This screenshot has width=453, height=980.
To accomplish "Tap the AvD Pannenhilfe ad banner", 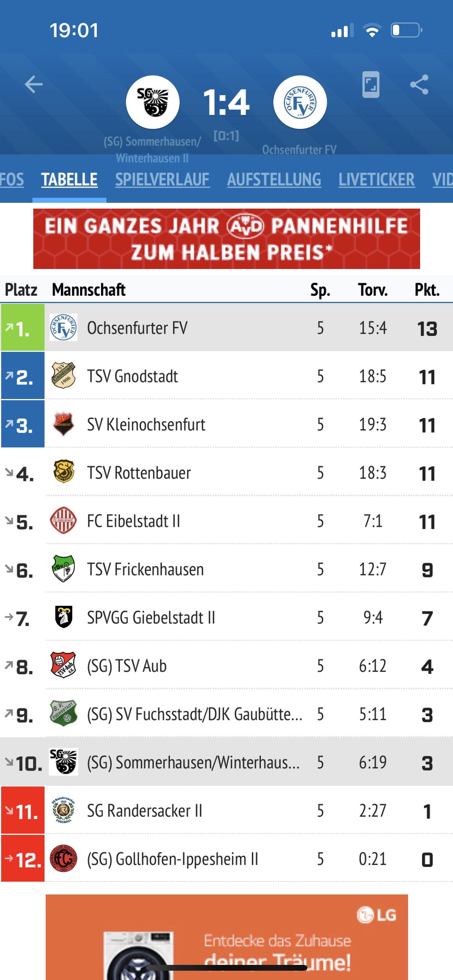I will 226,239.
